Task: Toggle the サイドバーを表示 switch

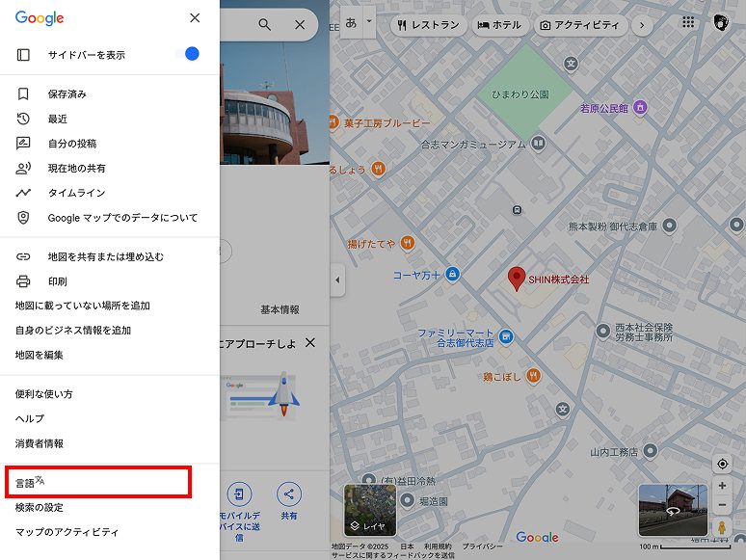Action: coord(187,54)
